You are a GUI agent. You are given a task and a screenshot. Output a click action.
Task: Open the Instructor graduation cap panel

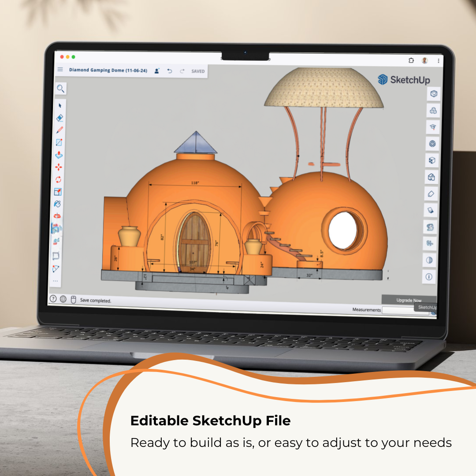[x=433, y=127]
